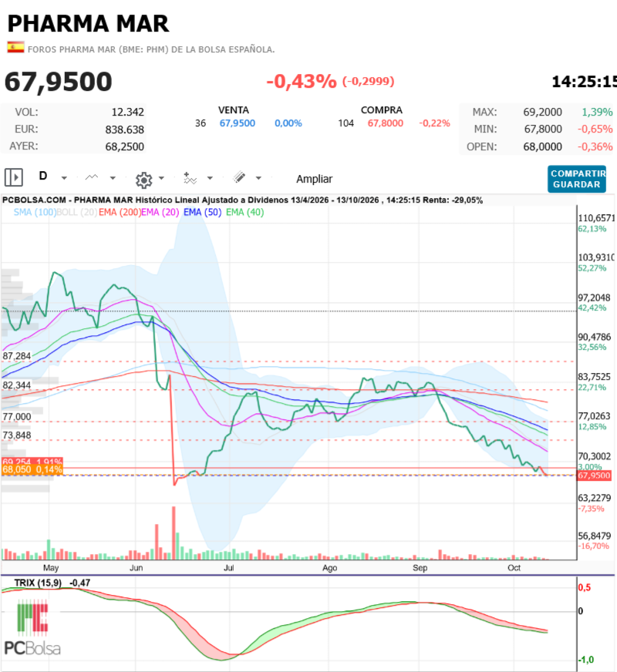Click the PHARMA MAR page title
Viewport: 617px width, 672px height.
click(x=89, y=24)
